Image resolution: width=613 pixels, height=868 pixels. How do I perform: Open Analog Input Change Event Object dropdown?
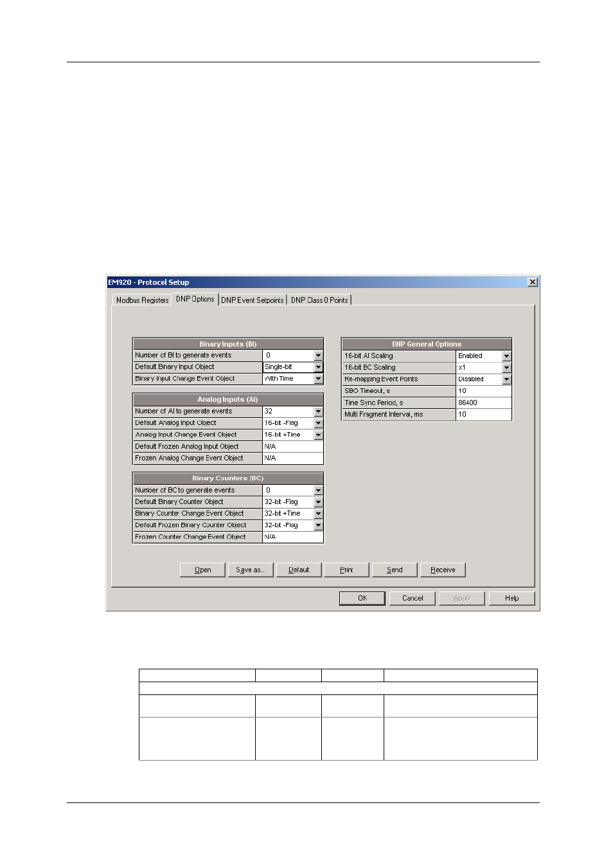coord(318,435)
